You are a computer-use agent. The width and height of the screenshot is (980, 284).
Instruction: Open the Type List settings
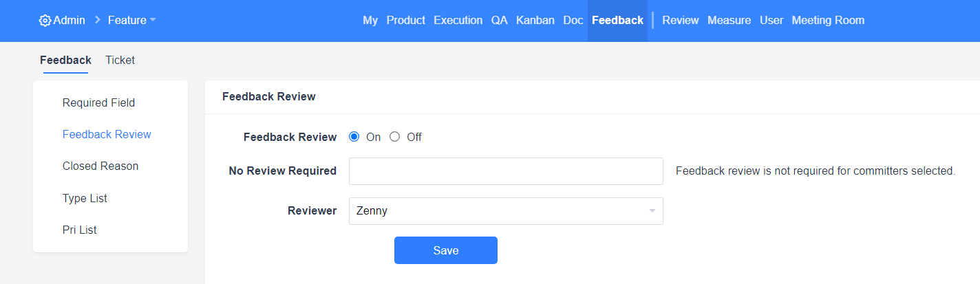tap(85, 198)
